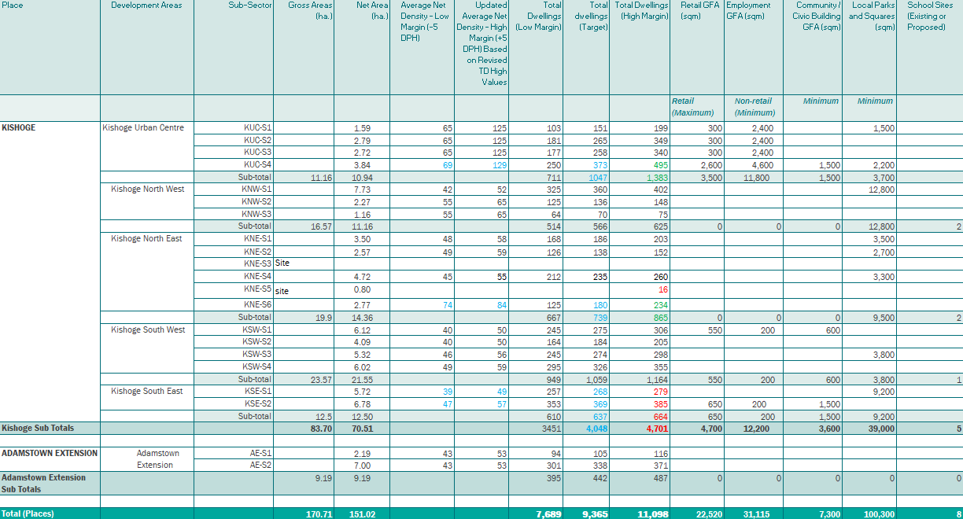
Task: Select the 7.73 net area for KNW-S1
Action: point(362,190)
